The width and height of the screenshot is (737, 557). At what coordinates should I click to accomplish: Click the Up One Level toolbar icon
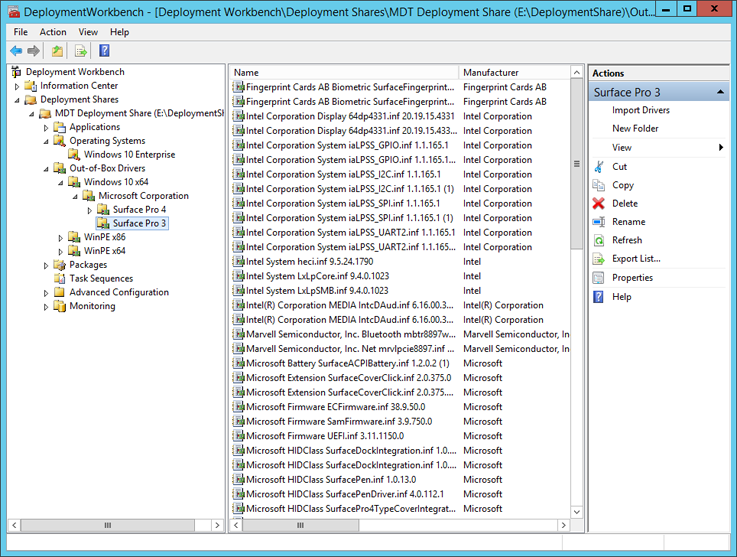pos(58,51)
